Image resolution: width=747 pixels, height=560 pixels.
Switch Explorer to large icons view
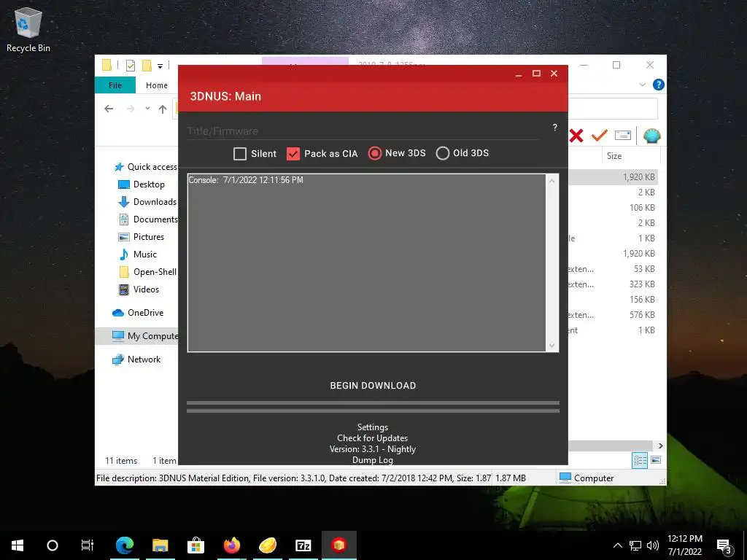[x=656, y=460]
